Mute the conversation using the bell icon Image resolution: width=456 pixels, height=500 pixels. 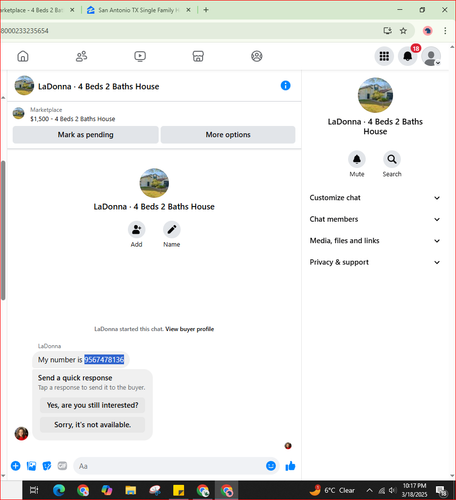tap(357, 159)
